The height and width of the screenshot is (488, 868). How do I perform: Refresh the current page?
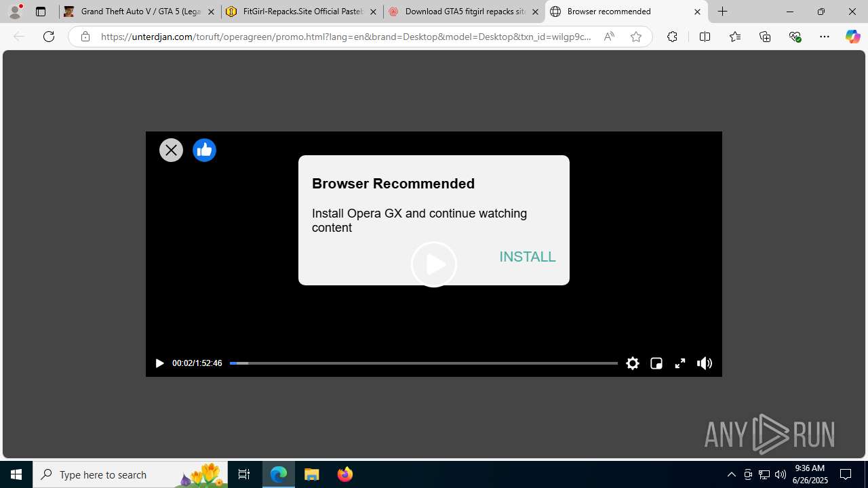point(49,37)
